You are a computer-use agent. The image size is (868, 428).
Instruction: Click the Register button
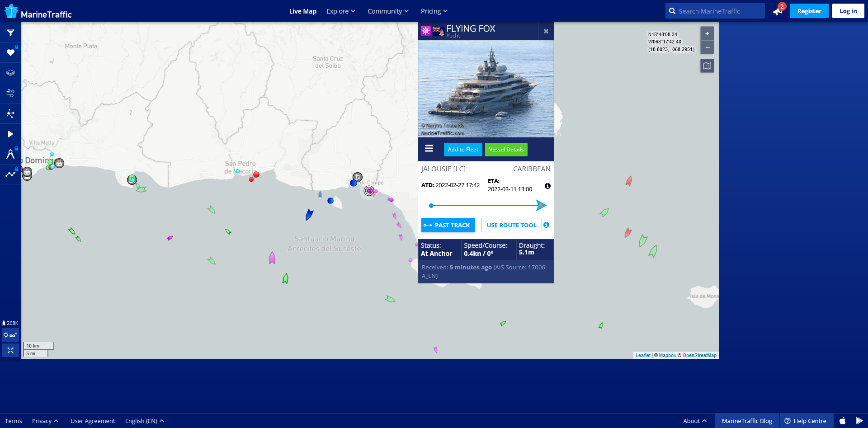pyautogui.click(x=809, y=11)
